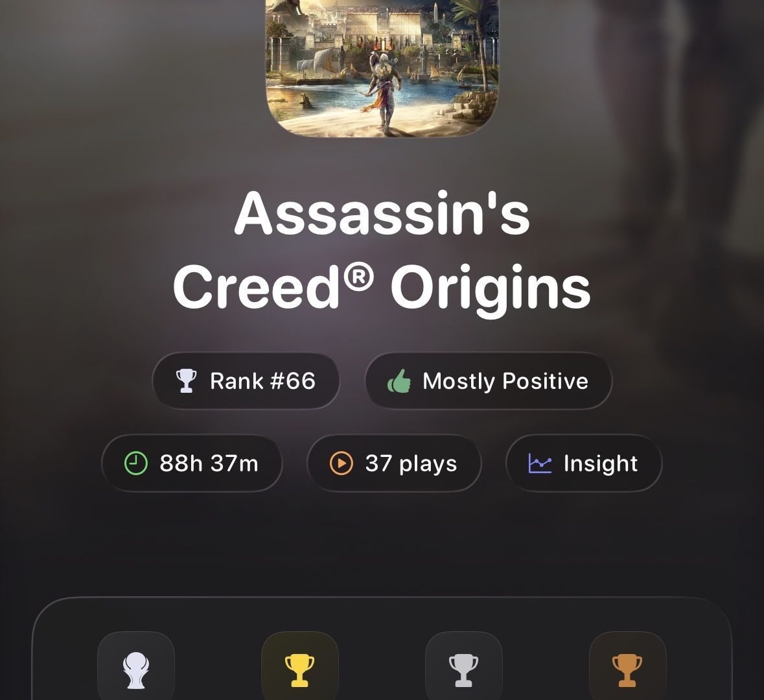Click the trophy summary card panel
The width and height of the screenshot is (764, 700).
click(x=382, y=648)
